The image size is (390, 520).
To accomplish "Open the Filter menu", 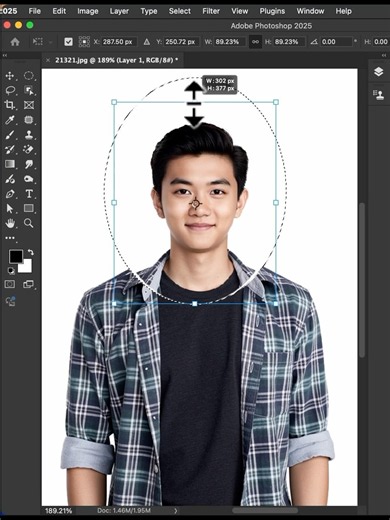I will click(211, 11).
